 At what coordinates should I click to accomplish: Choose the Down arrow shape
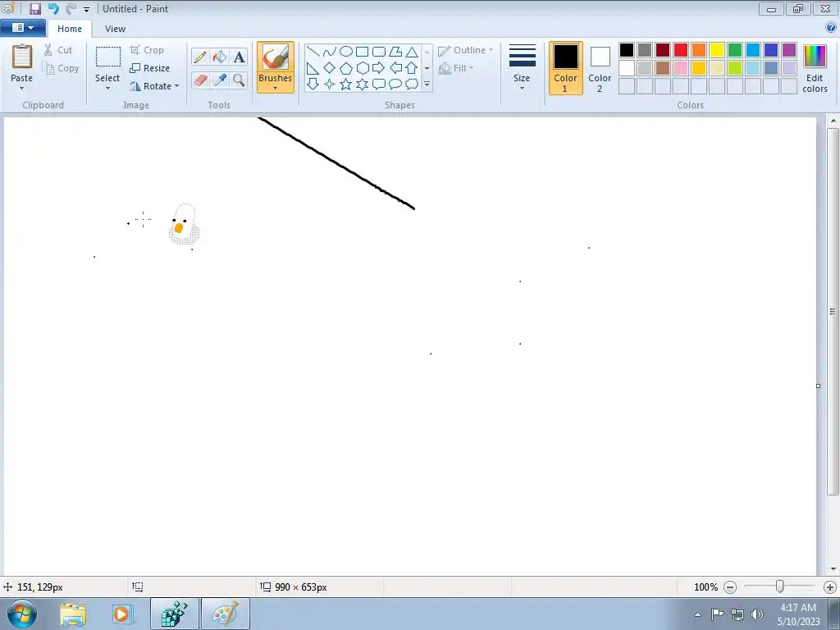(x=313, y=84)
